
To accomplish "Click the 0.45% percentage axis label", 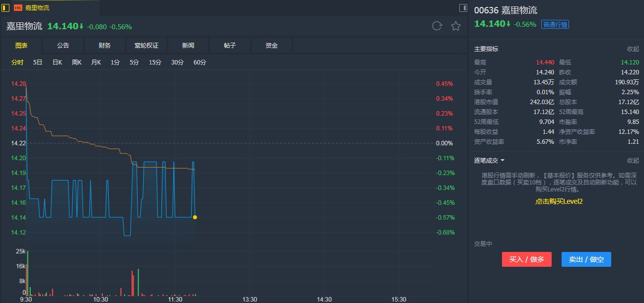I will tap(444, 84).
